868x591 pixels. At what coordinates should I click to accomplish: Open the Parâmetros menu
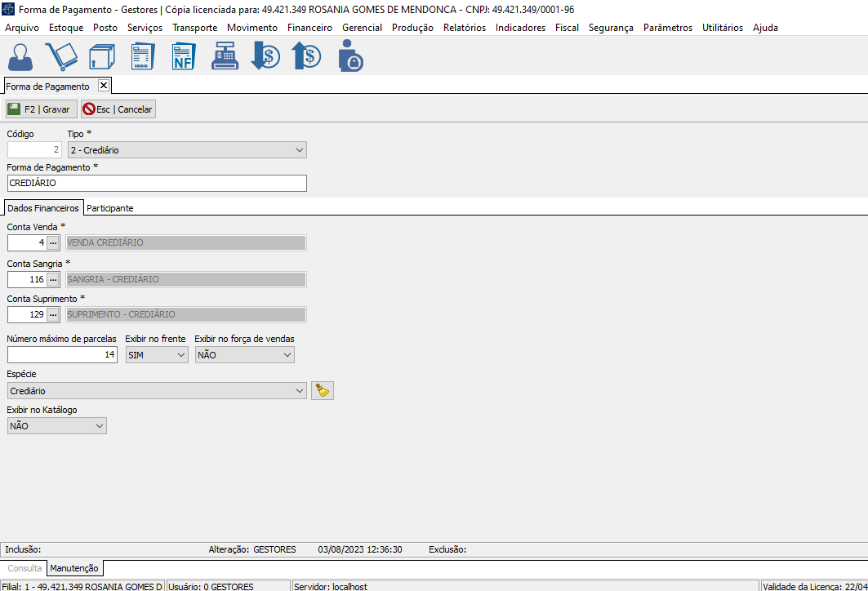coord(668,28)
